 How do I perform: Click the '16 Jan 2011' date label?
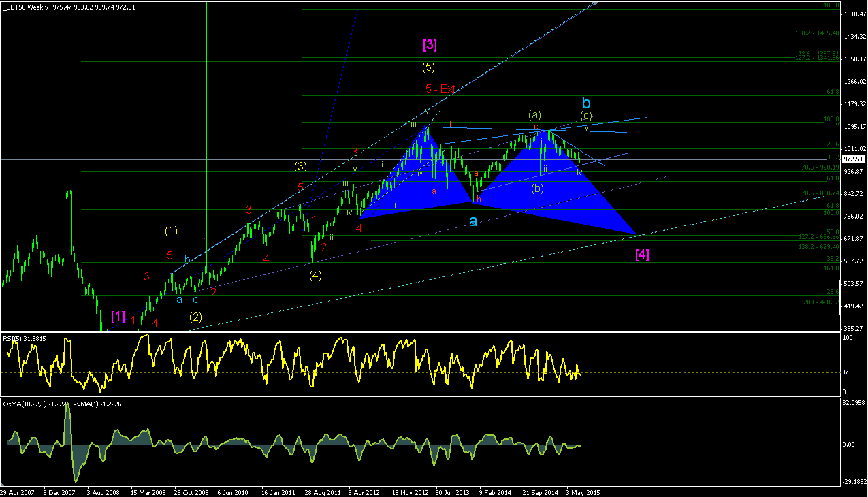point(278,492)
